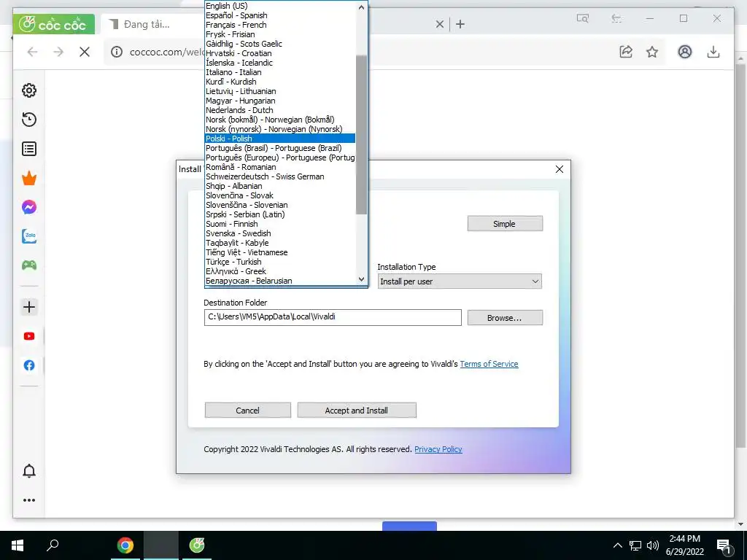Click Accept and Install button
This screenshot has width=747, height=560.
tap(357, 410)
